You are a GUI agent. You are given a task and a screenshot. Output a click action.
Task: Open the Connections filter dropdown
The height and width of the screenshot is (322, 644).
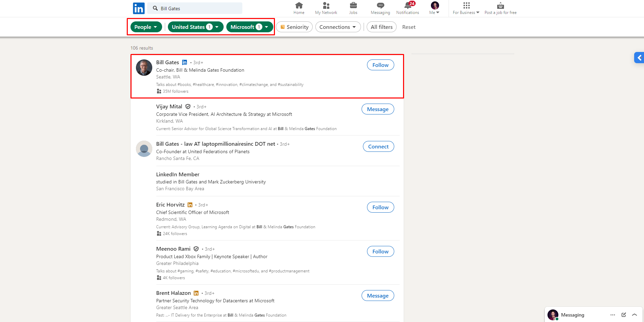pos(338,27)
